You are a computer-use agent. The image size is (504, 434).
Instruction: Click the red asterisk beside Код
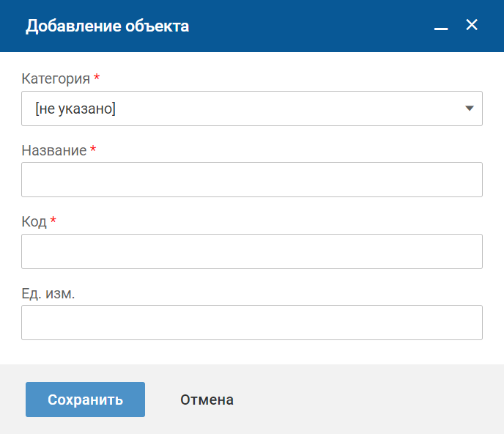(53, 221)
